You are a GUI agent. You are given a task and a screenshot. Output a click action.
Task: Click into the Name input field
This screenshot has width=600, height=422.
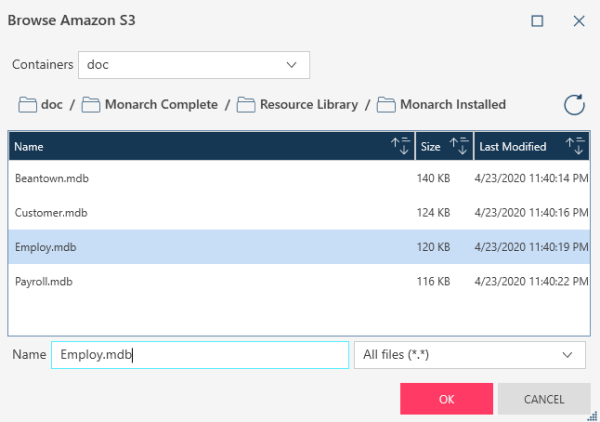click(x=200, y=355)
